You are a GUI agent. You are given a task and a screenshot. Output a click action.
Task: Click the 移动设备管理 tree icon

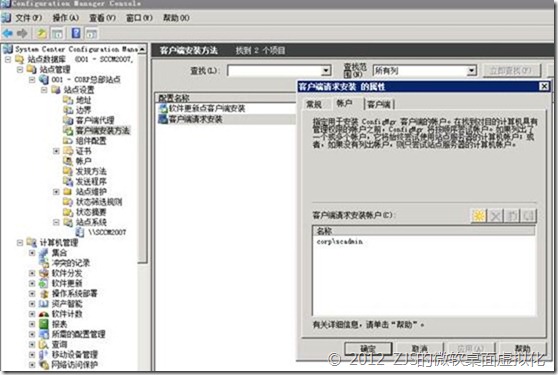click(x=44, y=355)
